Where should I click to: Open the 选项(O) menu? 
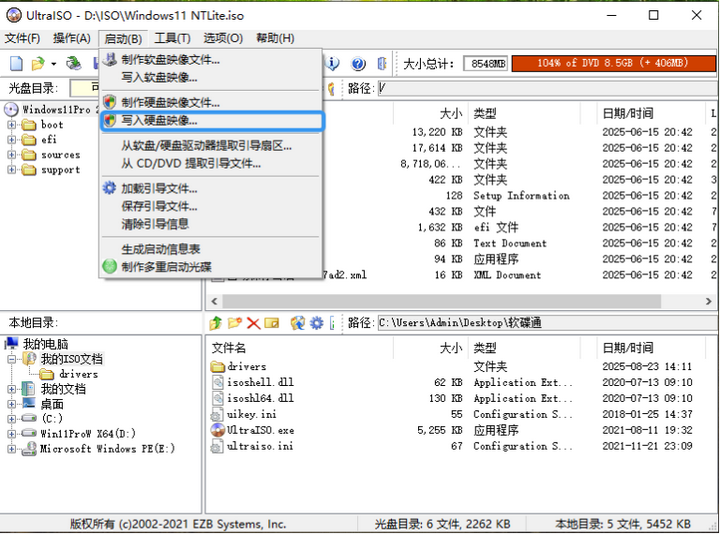223,38
